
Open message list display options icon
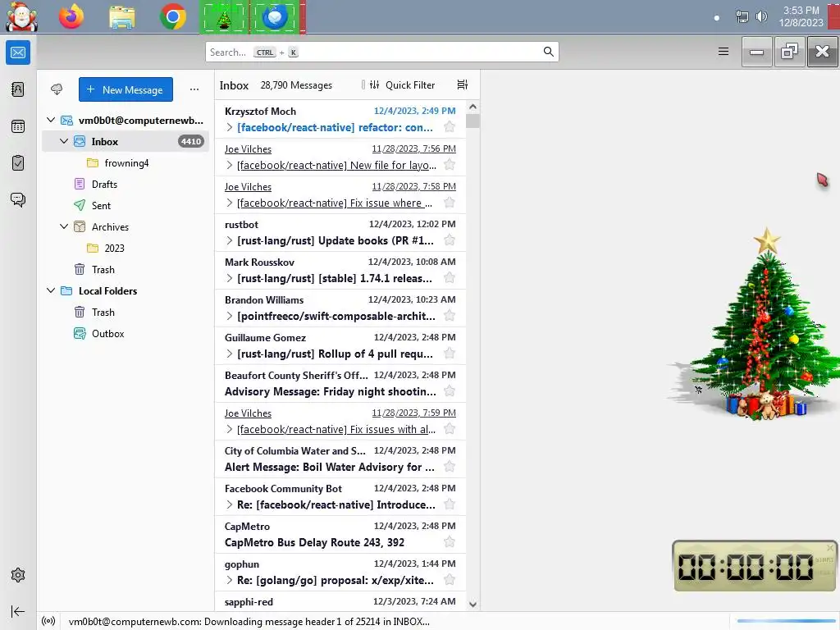[x=463, y=84]
